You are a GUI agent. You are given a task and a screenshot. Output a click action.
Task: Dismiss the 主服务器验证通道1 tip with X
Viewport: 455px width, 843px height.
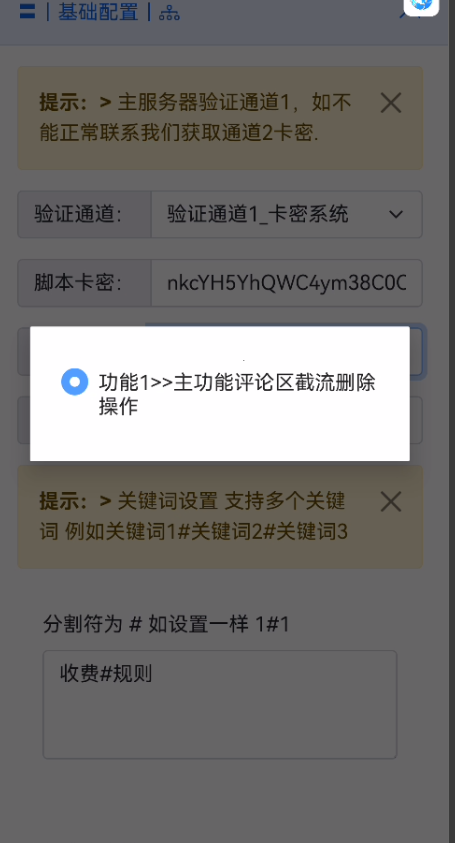[391, 102]
